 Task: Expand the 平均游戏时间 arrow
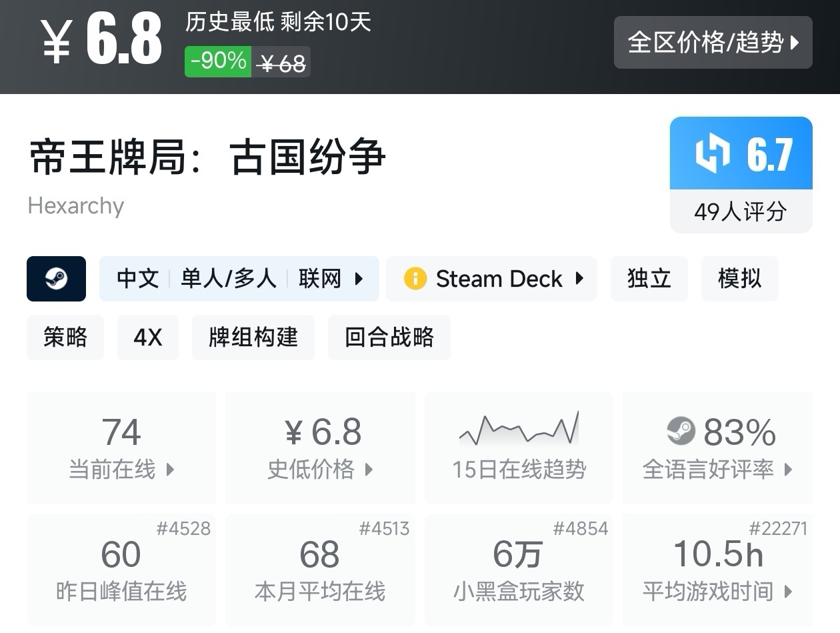(788, 592)
